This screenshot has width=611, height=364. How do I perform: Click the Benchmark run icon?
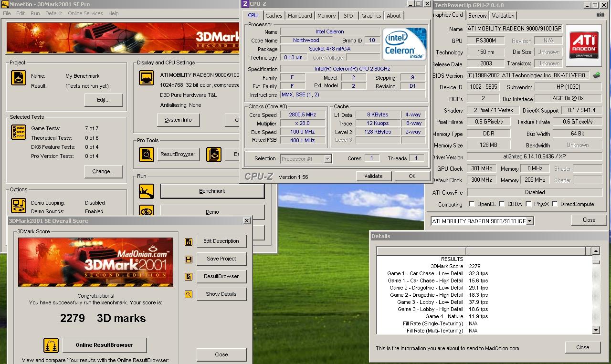click(147, 191)
